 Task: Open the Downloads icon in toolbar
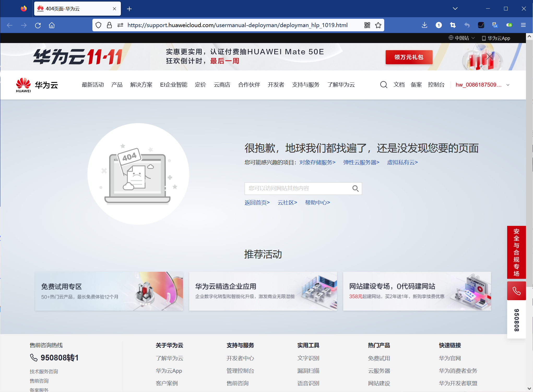click(424, 25)
